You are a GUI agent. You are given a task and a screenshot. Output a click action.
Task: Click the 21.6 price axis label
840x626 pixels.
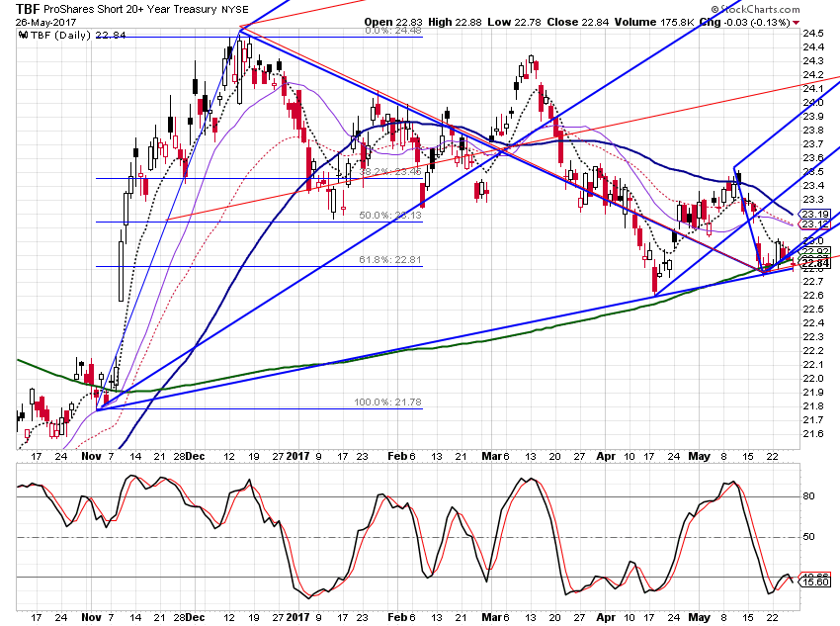(813, 433)
